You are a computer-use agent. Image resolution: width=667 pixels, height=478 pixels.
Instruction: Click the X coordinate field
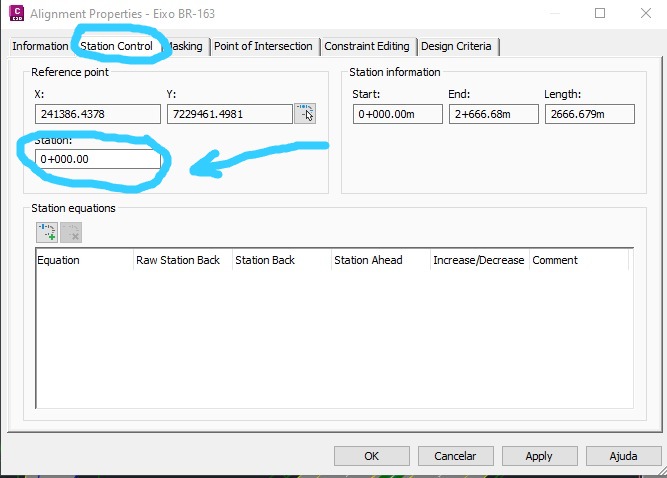click(x=97, y=114)
